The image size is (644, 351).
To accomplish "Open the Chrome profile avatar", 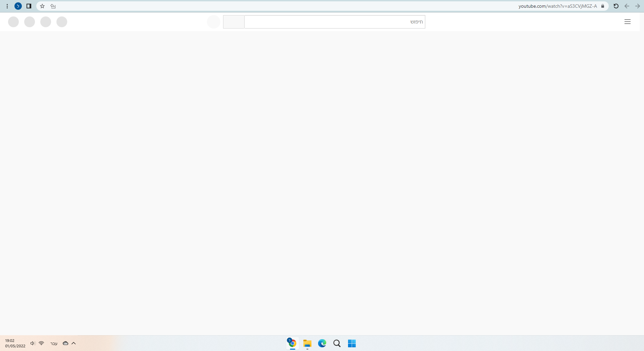I will pos(18,6).
